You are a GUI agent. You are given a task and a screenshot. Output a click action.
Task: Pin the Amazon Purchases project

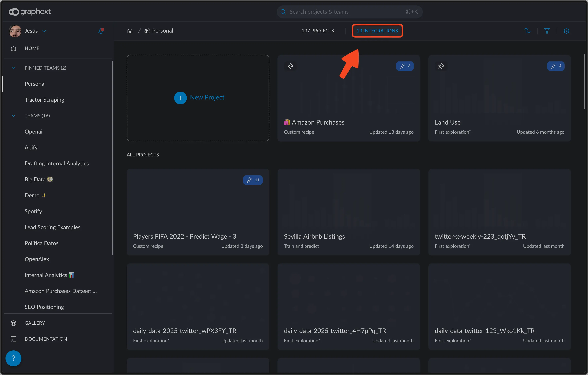(x=290, y=66)
